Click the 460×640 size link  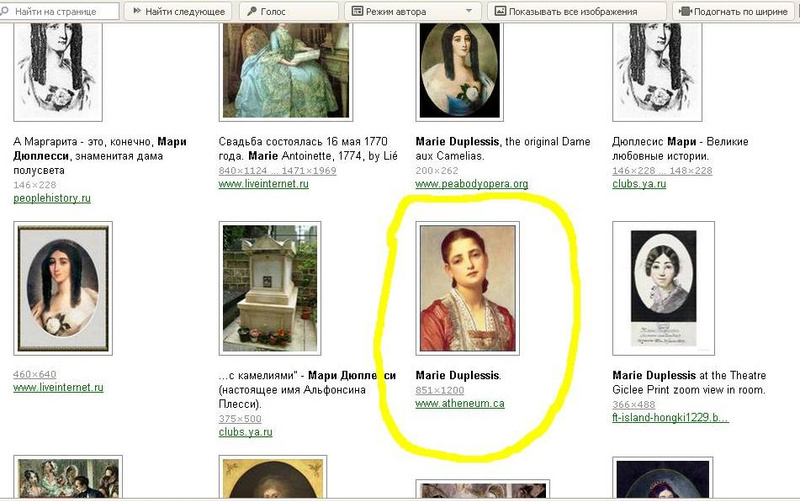click(x=35, y=374)
